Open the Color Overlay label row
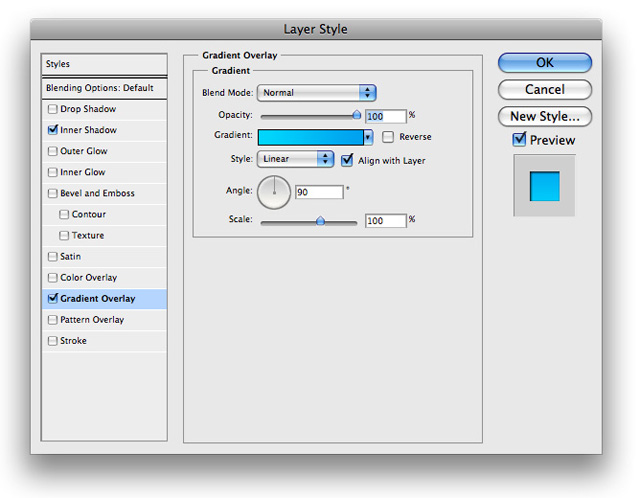640x498 pixels. point(89,278)
